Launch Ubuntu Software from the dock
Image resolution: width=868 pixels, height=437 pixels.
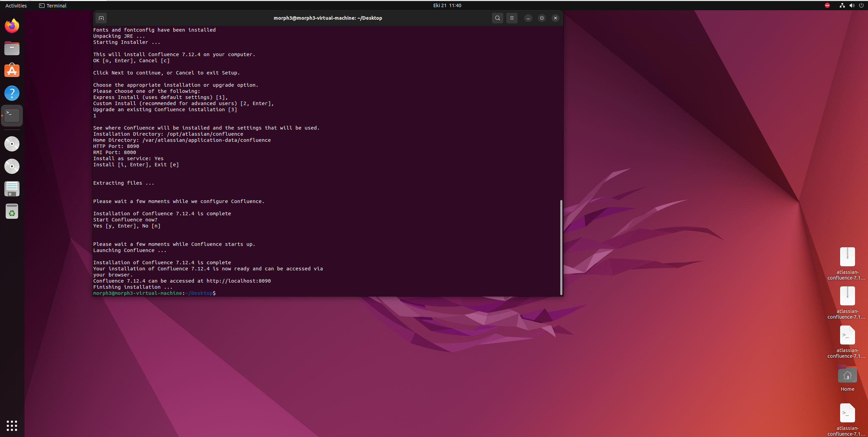coord(12,71)
